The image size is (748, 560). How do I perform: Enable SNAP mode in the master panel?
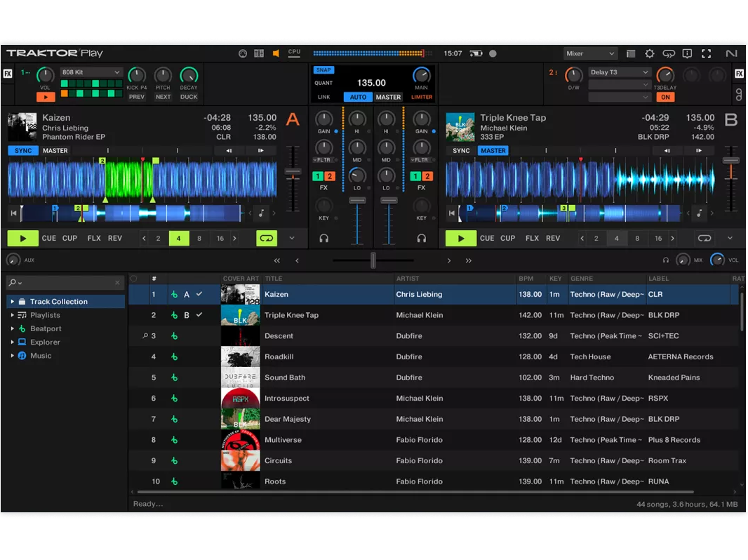323,69
